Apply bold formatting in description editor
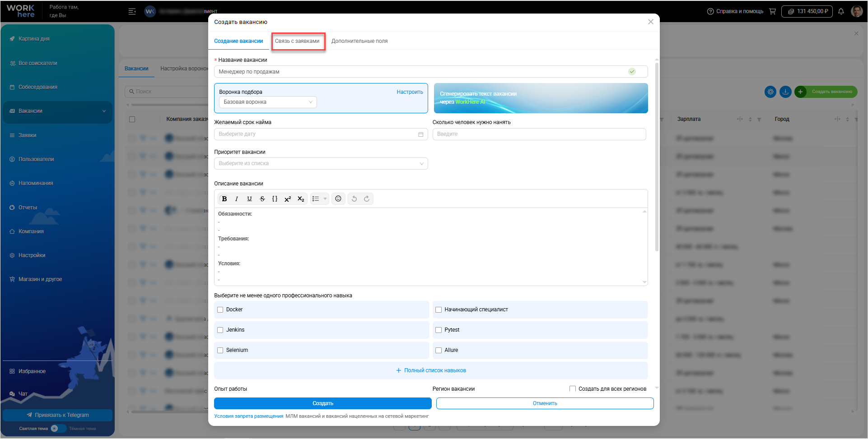The height and width of the screenshot is (439, 868). coord(224,199)
